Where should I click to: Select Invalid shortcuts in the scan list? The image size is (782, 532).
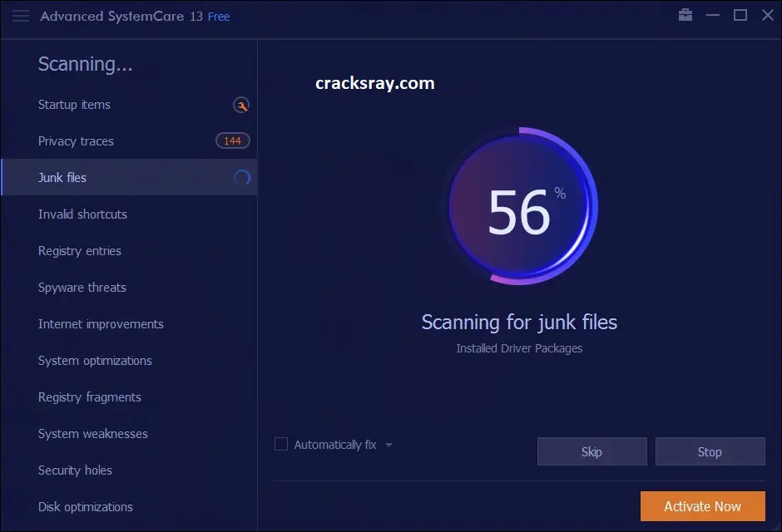tap(129, 214)
